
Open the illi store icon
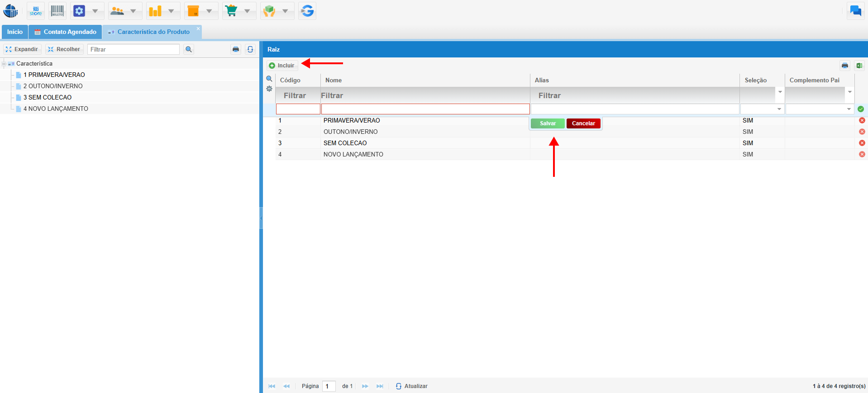tap(36, 11)
